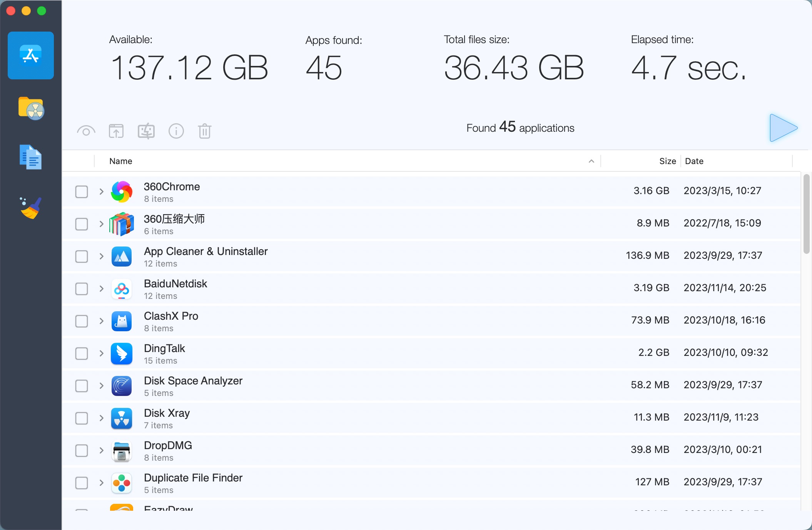The image size is (812, 530).
Task: Click the Disk Space Analyzer icon
Action: pyautogui.click(x=122, y=386)
